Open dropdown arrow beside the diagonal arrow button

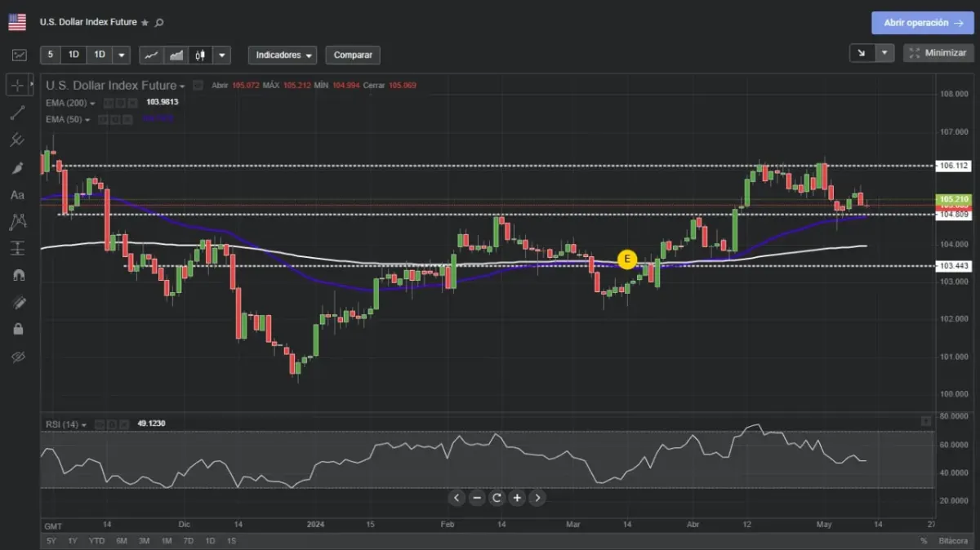(x=885, y=53)
